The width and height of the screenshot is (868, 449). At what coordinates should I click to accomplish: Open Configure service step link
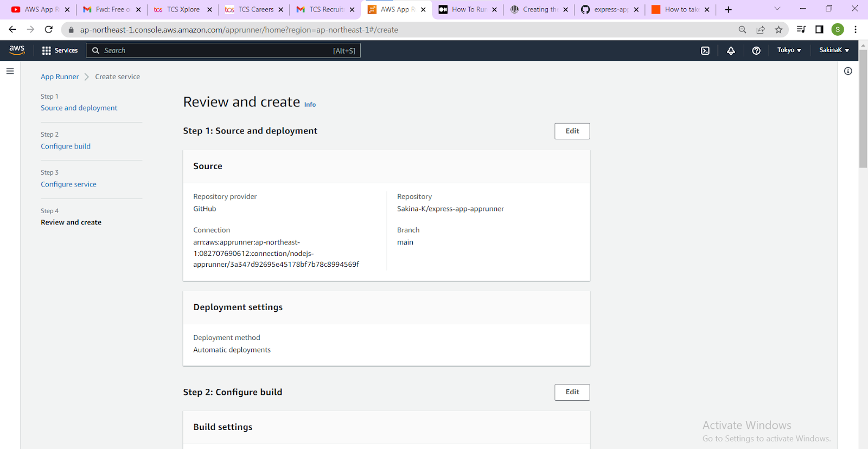coord(68,184)
